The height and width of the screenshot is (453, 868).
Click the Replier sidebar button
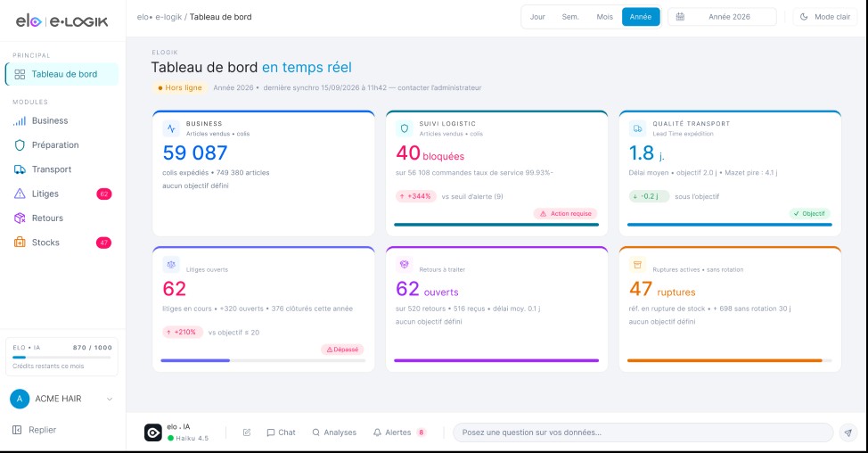35,430
